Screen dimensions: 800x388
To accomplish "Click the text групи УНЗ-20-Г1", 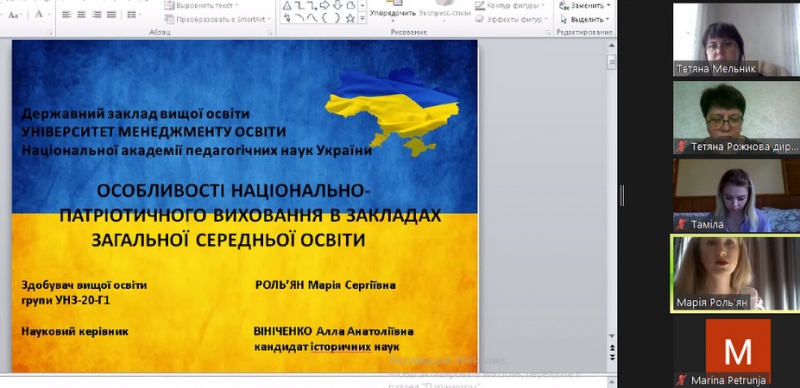I will (x=65, y=300).
